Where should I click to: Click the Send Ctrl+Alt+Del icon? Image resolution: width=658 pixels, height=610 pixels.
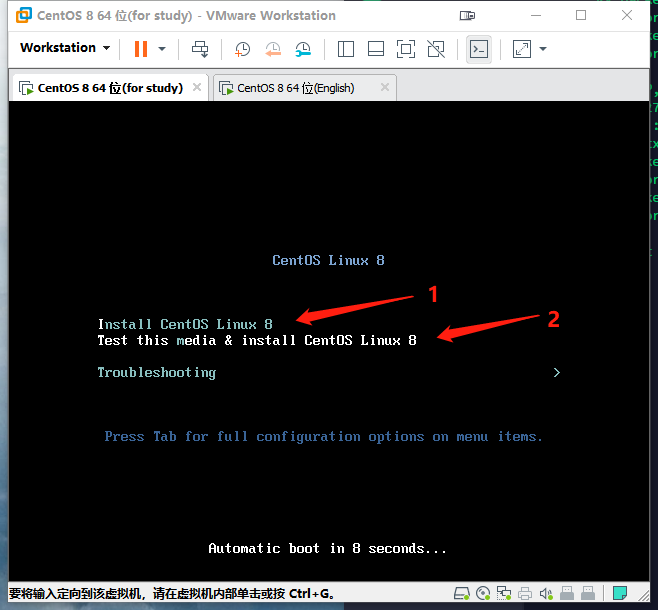click(x=200, y=49)
